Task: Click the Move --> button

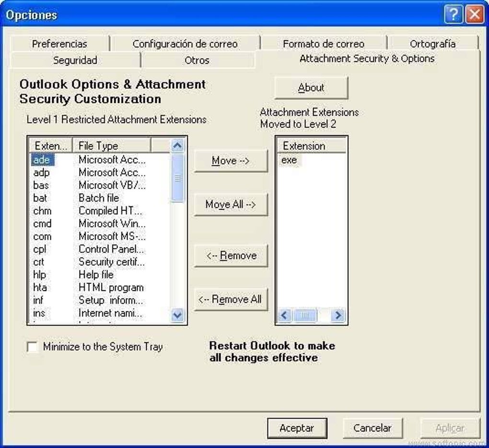Action: coord(231,161)
